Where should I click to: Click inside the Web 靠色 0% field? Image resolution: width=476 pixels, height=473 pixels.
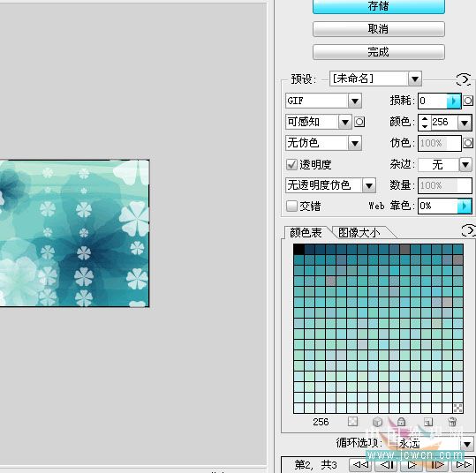click(438, 206)
